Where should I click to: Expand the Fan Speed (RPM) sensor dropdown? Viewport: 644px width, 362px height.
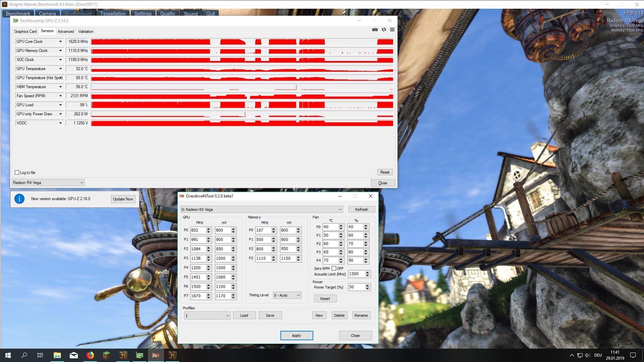[60, 96]
